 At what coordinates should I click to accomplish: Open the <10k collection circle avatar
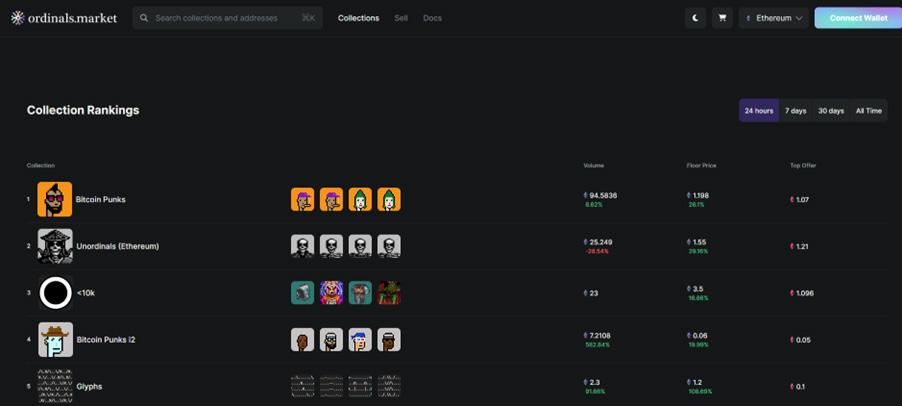55,293
